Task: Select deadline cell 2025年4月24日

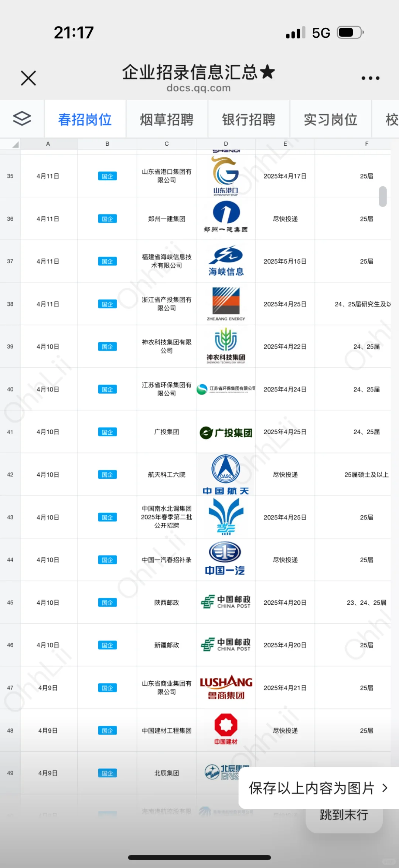Action: pos(285,389)
